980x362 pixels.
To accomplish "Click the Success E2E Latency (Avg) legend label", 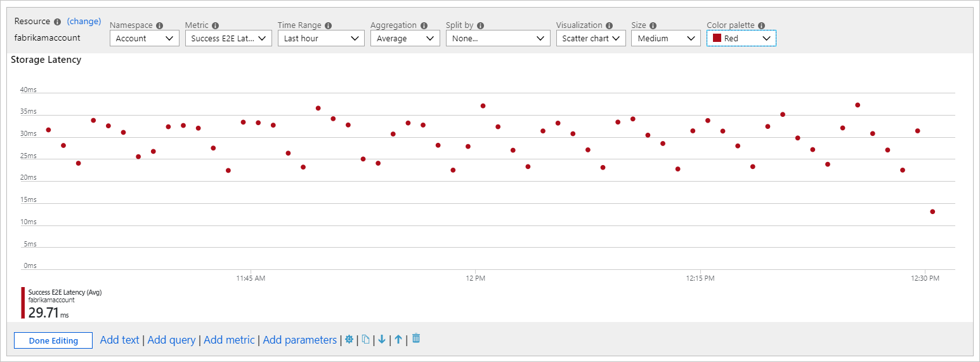I will pos(65,292).
